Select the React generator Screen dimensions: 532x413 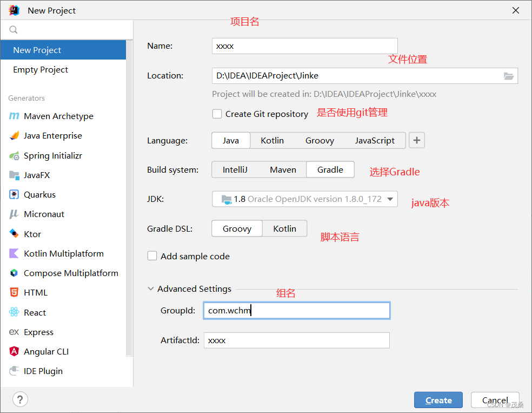pyautogui.click(x=63, y=312)
